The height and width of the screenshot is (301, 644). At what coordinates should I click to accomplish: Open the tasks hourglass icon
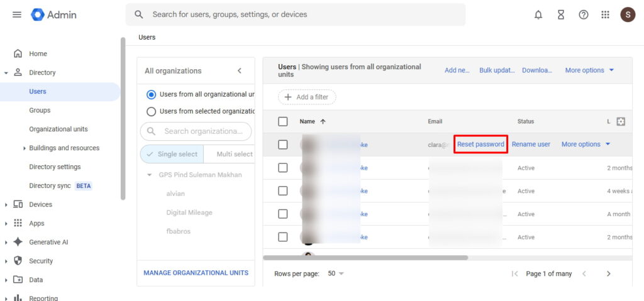pos(561,14)
